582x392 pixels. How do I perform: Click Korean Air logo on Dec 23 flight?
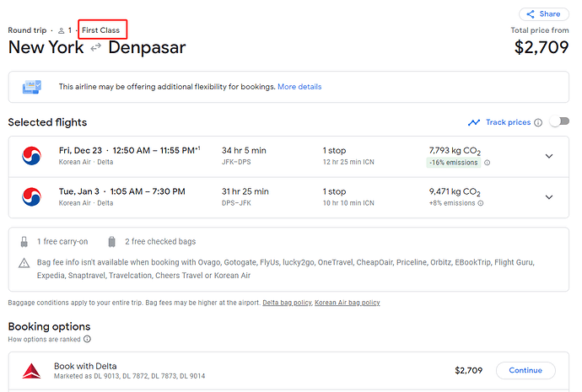(31, 156)
